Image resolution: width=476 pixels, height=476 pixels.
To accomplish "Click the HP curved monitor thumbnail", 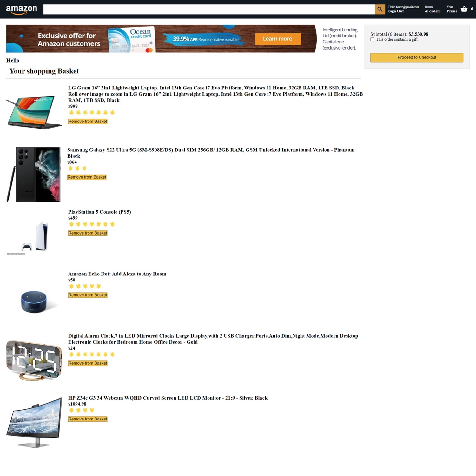I will click(x=34, y=422).
